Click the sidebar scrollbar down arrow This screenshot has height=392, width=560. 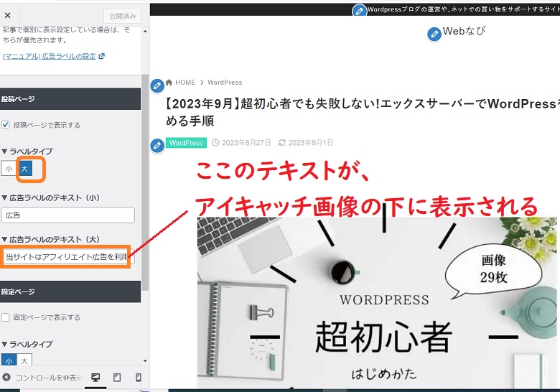pos(145,360)
